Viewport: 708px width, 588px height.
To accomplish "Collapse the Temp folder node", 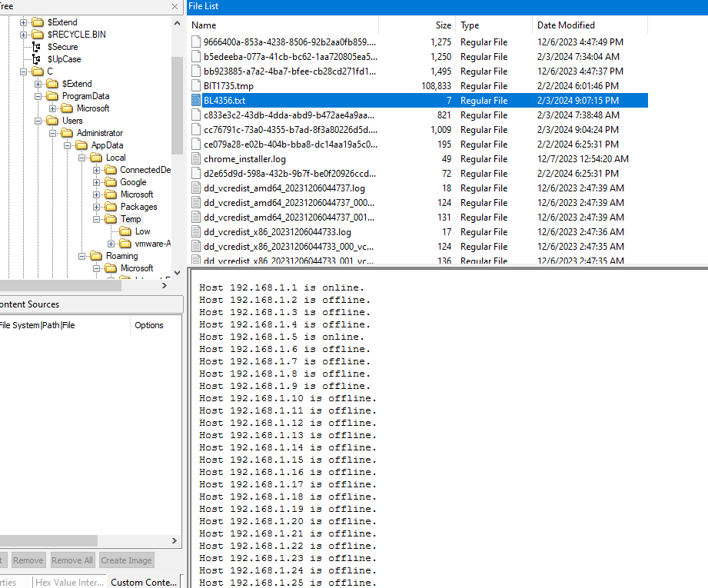I will (97, 220).
